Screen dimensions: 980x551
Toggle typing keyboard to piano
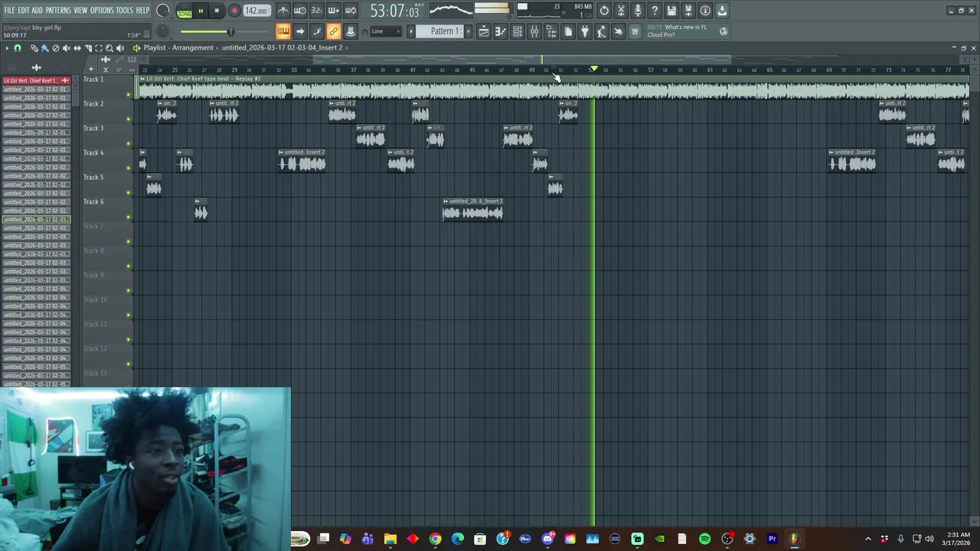[x=283, y=31]
